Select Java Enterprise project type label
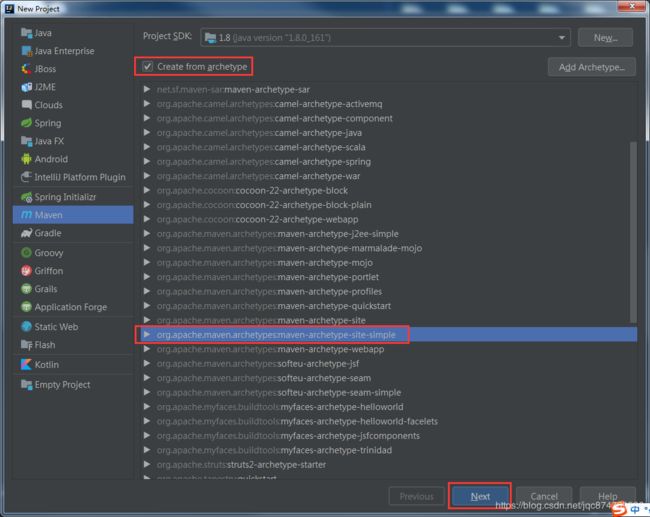Screen dimensions: 650x517 64,51
